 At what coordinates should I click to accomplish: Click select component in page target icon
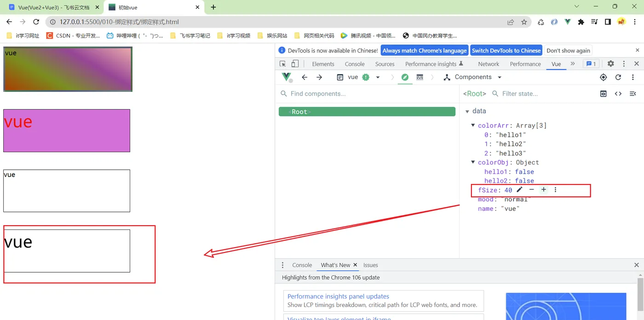click(x=604, y=77)
